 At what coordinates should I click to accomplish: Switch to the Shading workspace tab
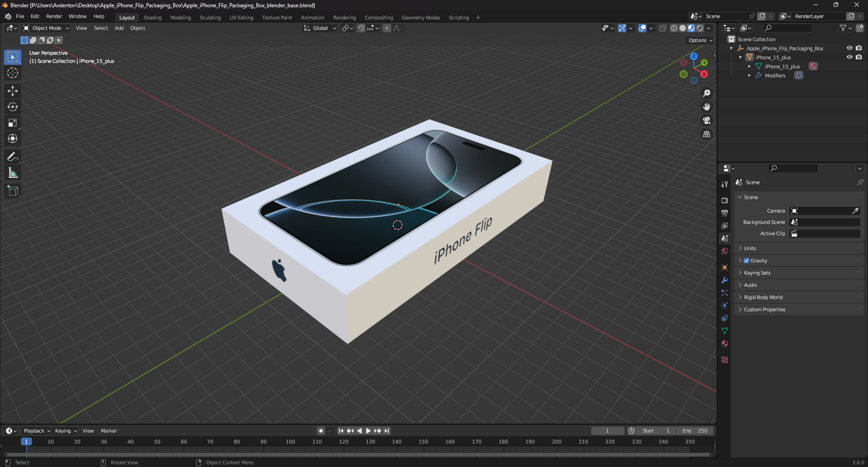(152, 18)
